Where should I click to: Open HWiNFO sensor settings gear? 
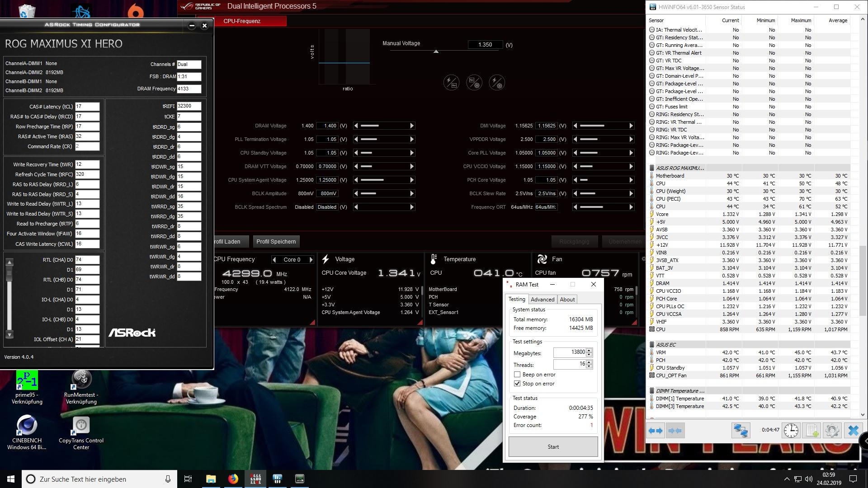click(x=832, y=430)
